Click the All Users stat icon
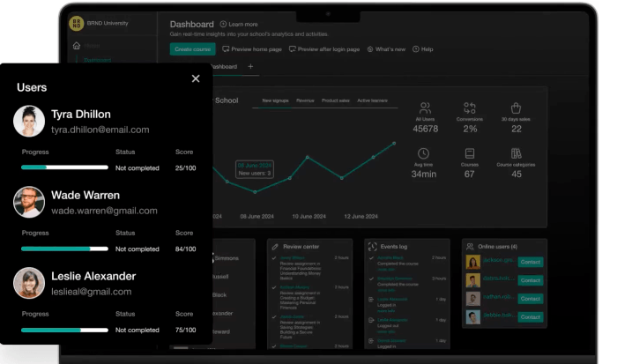 click(x=425, y=108)
